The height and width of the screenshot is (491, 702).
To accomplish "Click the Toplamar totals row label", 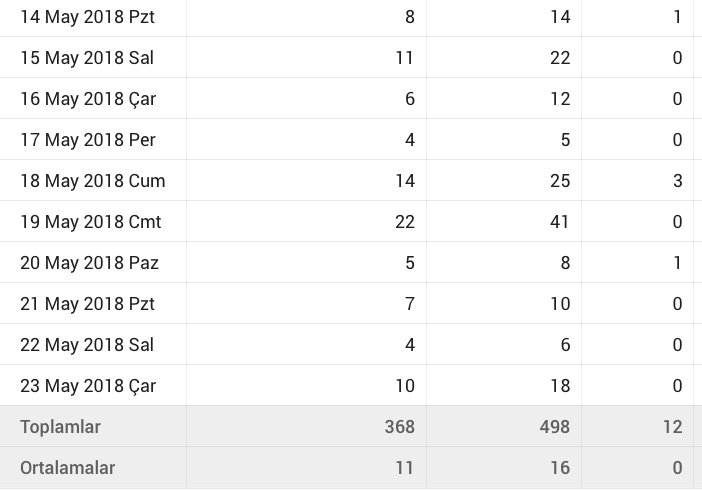I will (60, 427).
